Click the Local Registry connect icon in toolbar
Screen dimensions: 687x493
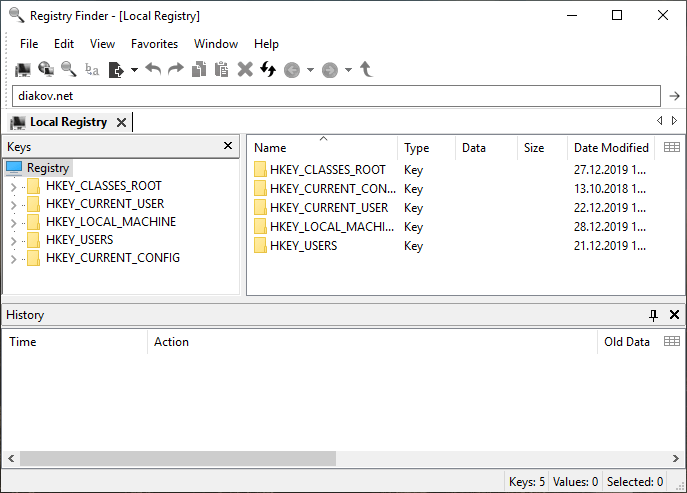tap(23, 70)
